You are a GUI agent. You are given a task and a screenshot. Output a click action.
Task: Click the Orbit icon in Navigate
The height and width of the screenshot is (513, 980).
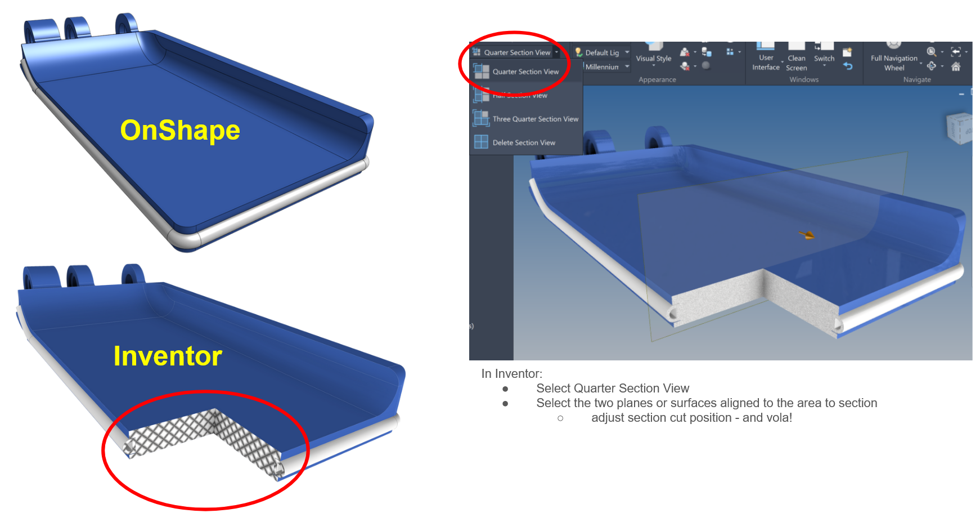point(932,66)
